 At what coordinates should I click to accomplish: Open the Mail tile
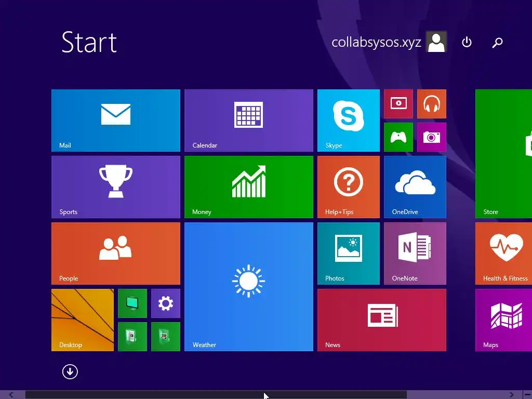click(x=116, y=121)
